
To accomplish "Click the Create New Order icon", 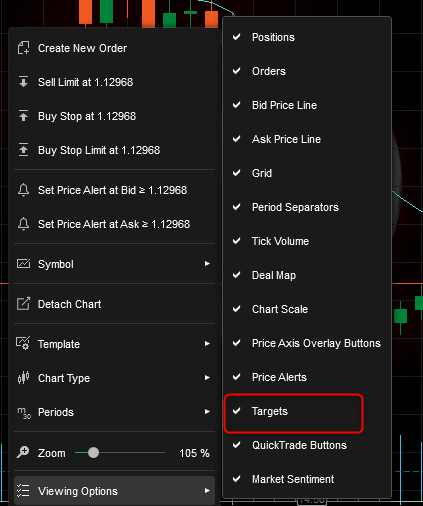I will coord(23,48).
